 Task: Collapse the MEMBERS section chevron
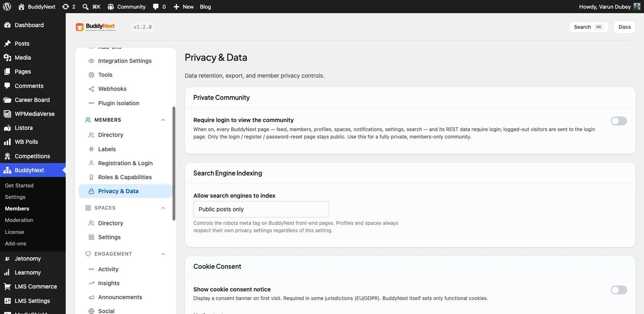tap(163, 120)
